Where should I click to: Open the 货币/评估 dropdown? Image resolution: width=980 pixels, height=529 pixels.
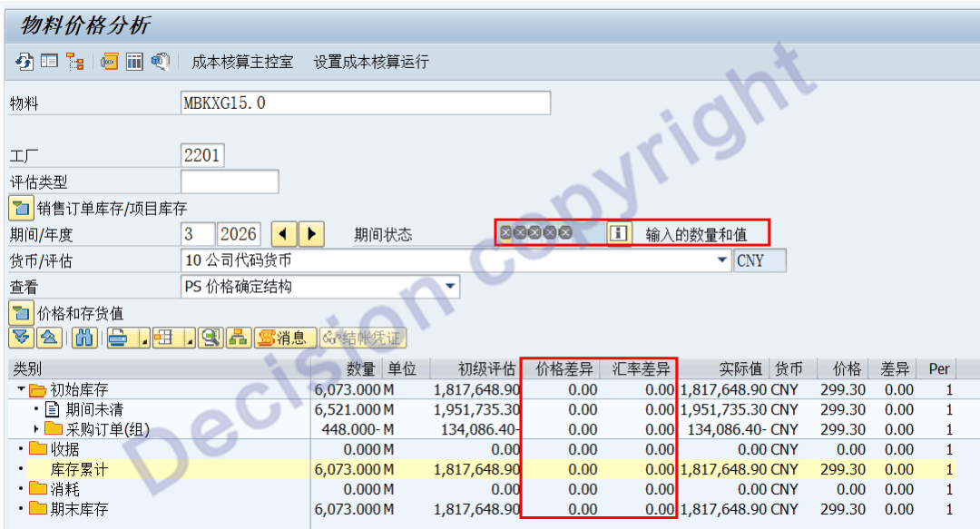722,260
